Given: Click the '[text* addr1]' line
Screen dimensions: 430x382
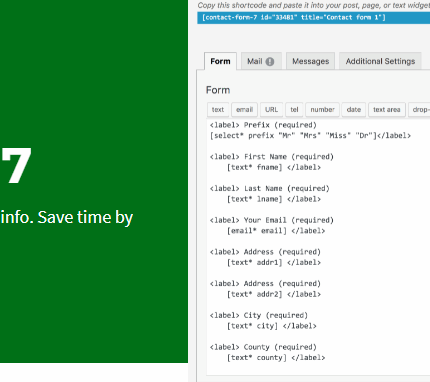Looking at the screenshot, I should pos(274,262).
